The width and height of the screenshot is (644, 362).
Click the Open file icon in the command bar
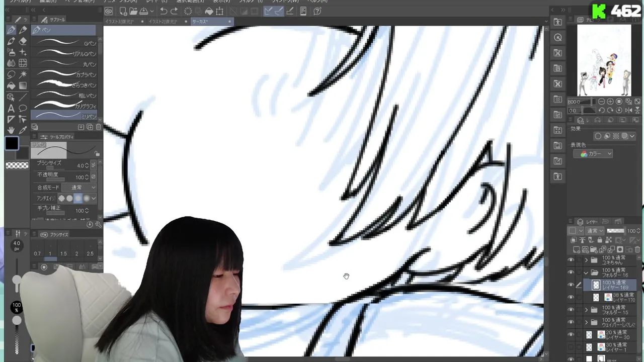coord(133,11)
